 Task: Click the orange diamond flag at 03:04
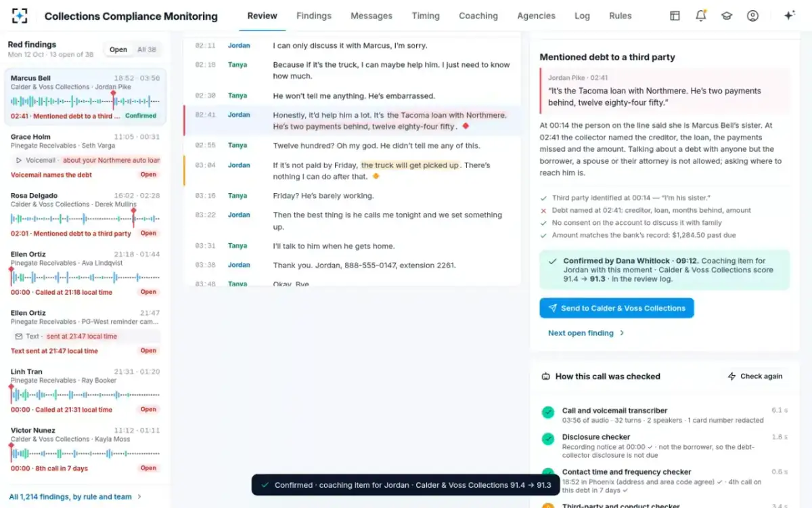[x=376, y=176]
